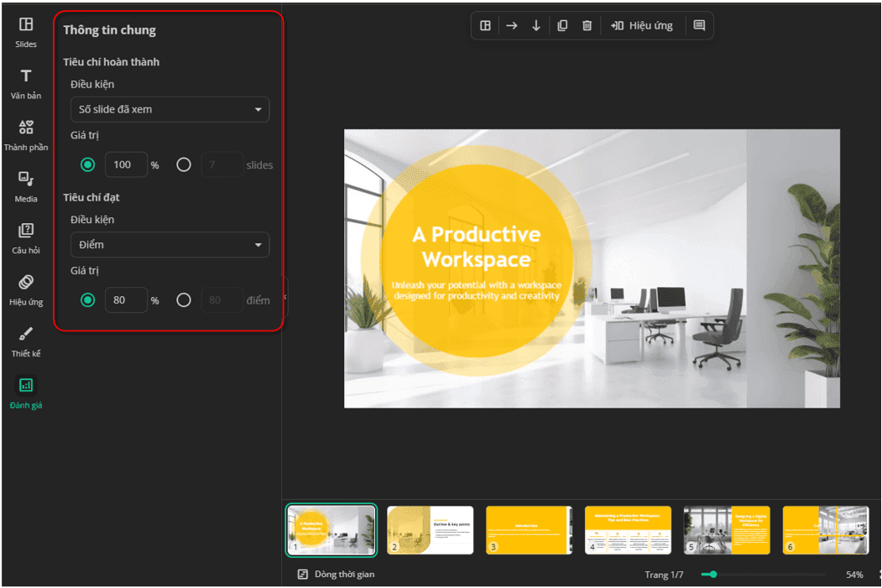Expand the Điểm condition dropdown
Screen dimensions: 882x588
pyautogui.click(x=170, y=245)
